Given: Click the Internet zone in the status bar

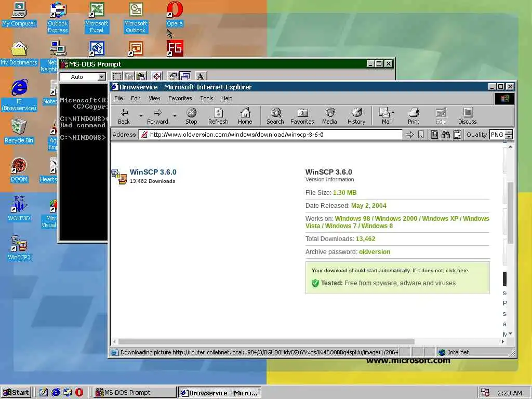Looking at the screenshot, I should coord(458,352).
